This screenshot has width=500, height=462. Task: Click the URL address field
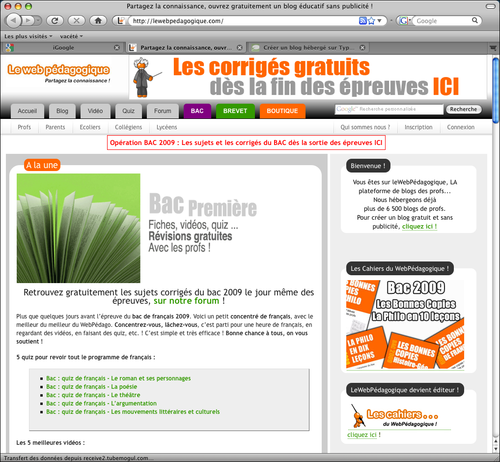(x=244, y=21)
